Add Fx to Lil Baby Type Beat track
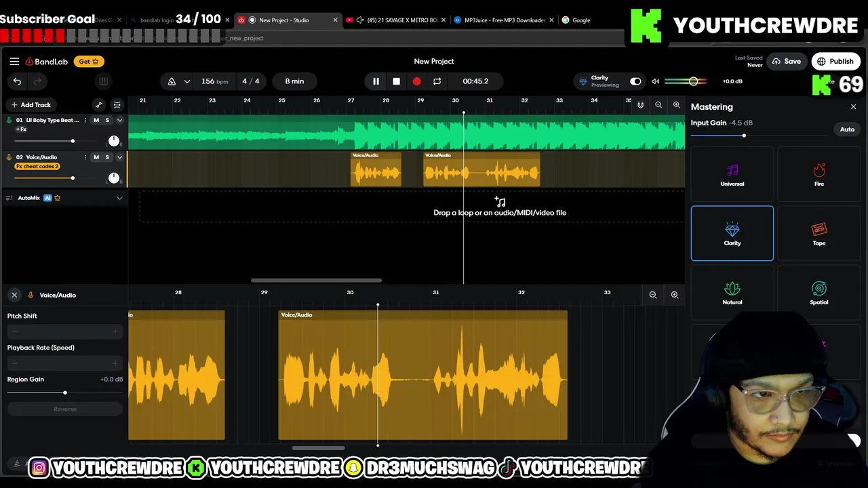 [x=21, y=129]
